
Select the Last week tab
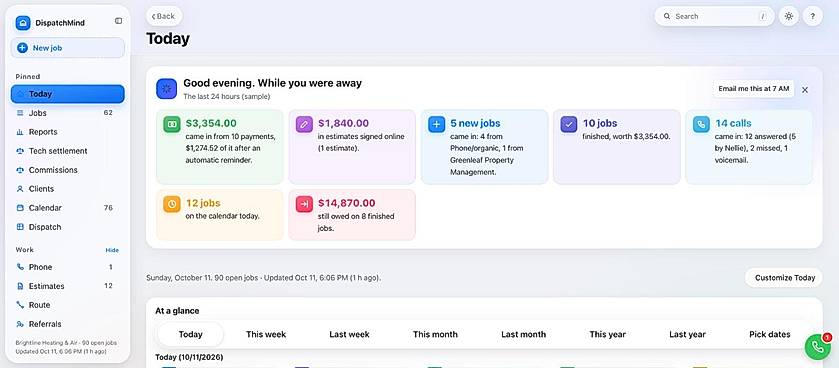point(349,334)
